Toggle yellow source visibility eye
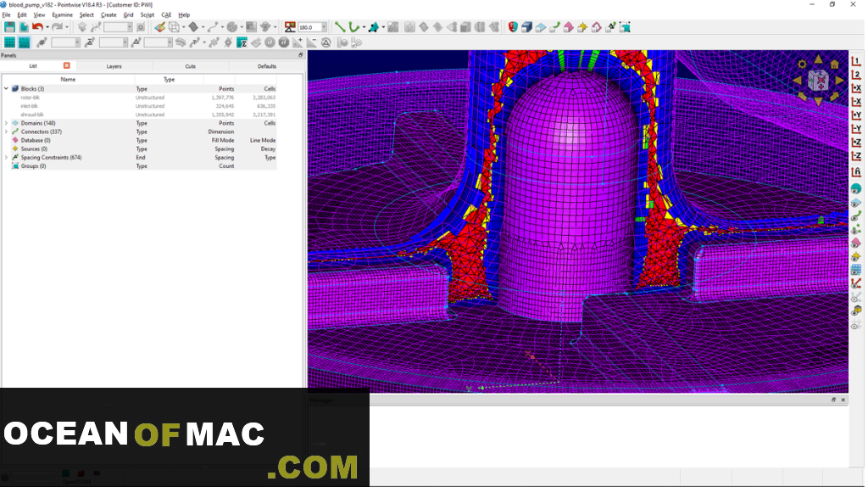The height and width of the screenshot is (487, 868). (x=856, y=257)
